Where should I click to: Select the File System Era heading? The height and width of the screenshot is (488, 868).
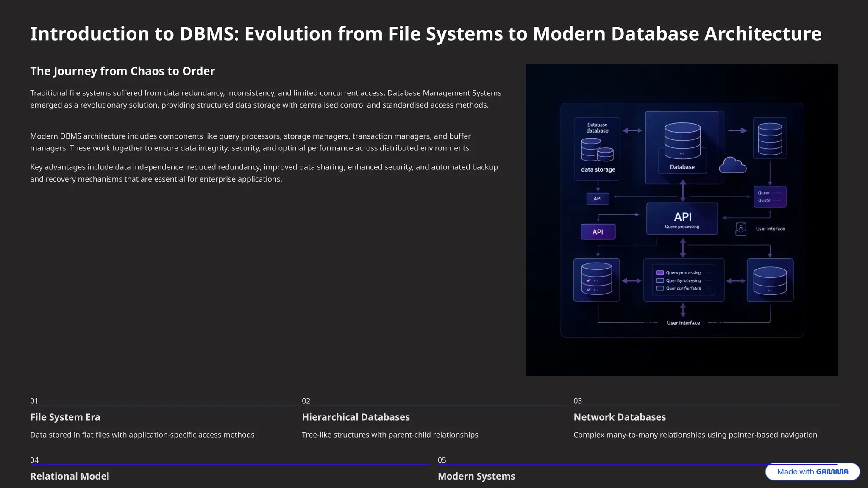point(65,417)
